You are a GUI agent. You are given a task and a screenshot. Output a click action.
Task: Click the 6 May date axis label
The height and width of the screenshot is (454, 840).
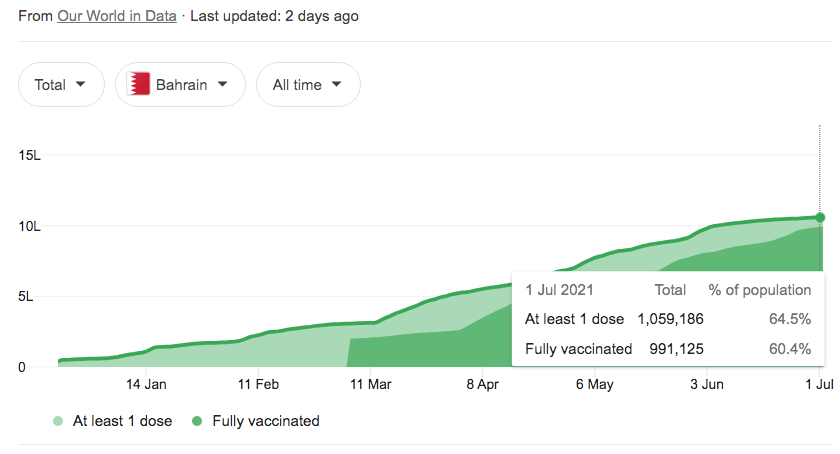click(x=595, y=384)
